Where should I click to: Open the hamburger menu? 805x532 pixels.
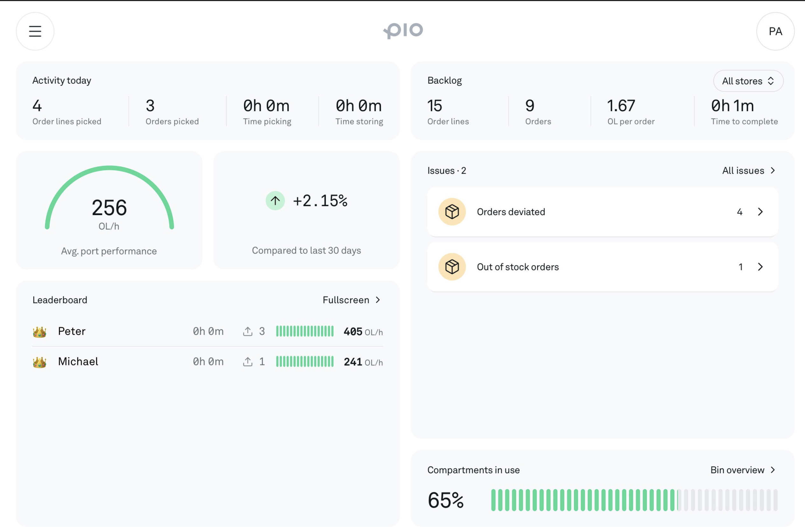coord(35,31)
